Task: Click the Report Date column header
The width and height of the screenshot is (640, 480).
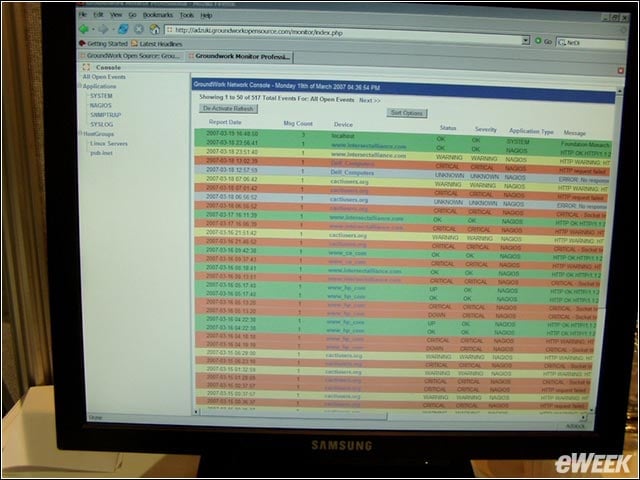Action: (x=225, y=122)
